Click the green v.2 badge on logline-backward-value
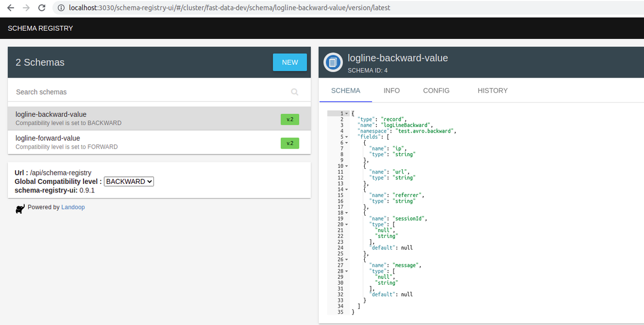The height and width of the screenshot is (325, 644). coord(290,119)
